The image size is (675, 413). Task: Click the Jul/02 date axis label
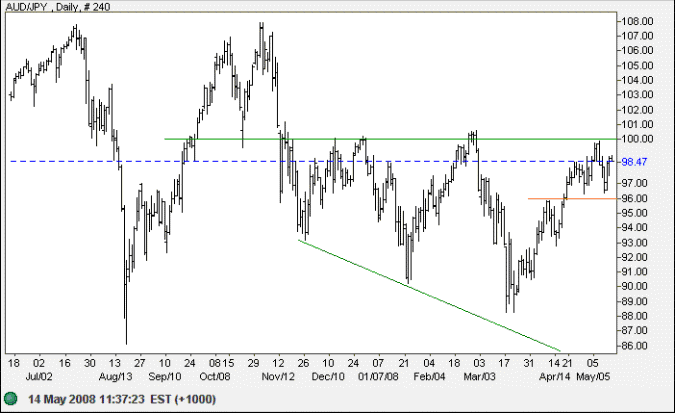click(39, 376)
